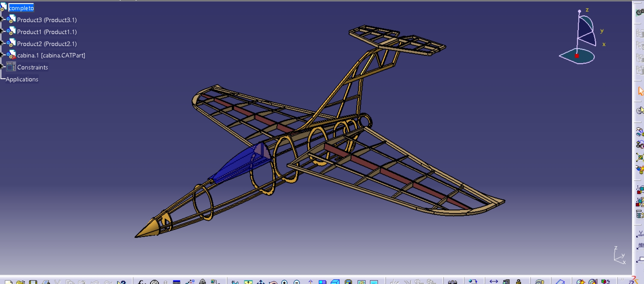Click the gears icon atop right toolbar
Screen dimensions: 644x284
(640, 13)
